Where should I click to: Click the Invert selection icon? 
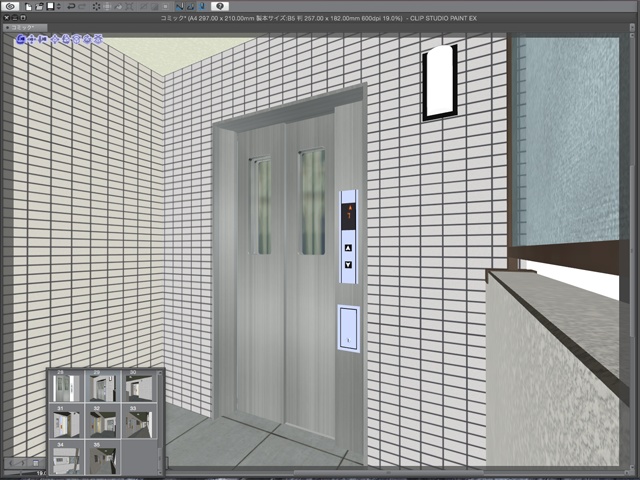click(154, 7)
